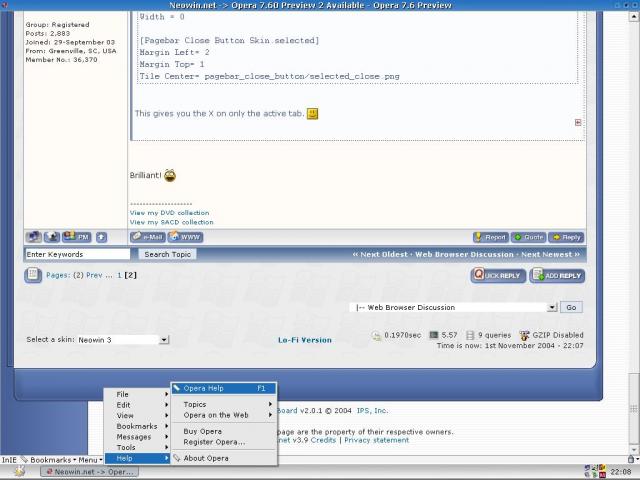Click the lock icon dropdown in bottom right
Viewport: 640px width, 480px height.
(633, 459)
